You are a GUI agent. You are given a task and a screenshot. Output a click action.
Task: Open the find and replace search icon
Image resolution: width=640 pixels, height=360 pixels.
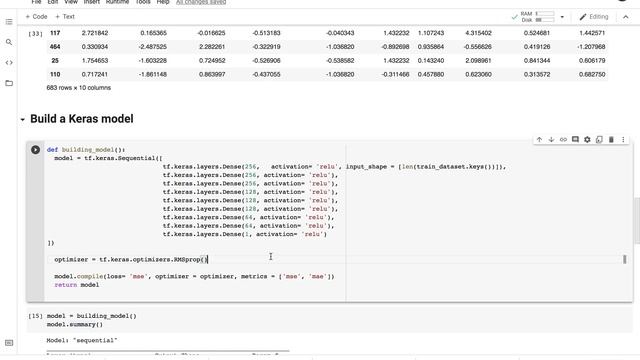tap(9, 42)
